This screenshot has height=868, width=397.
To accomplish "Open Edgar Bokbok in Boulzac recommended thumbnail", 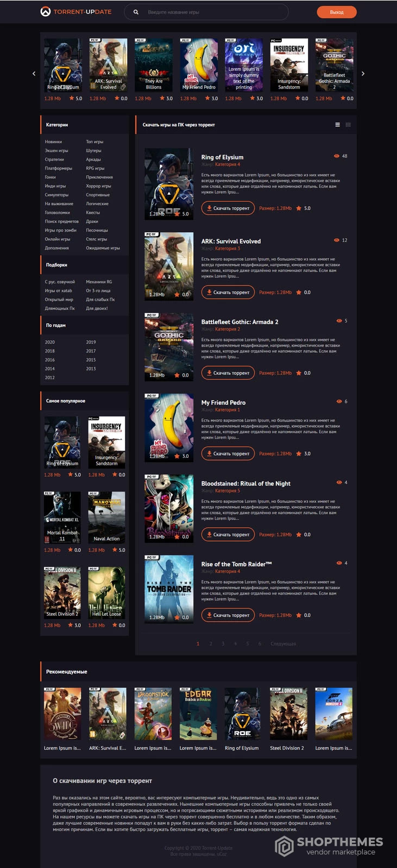I will 198,714.
